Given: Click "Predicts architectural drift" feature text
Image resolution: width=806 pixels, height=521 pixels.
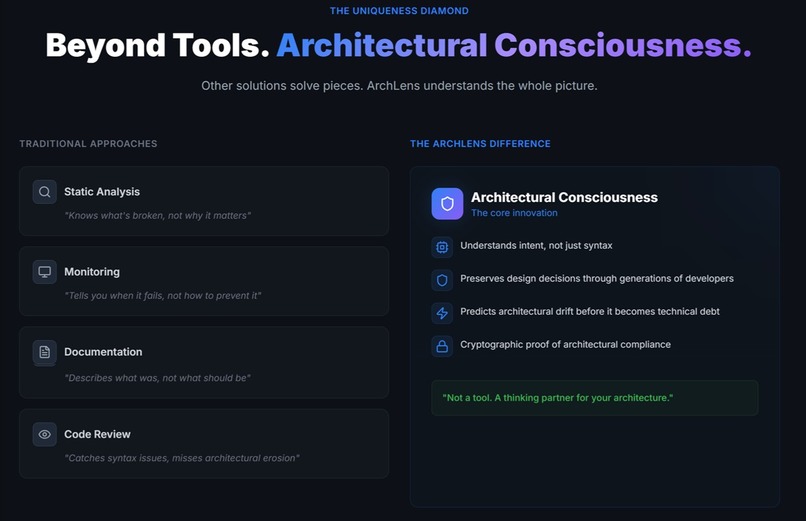Looking at the screenshot, I should [590, 311].
